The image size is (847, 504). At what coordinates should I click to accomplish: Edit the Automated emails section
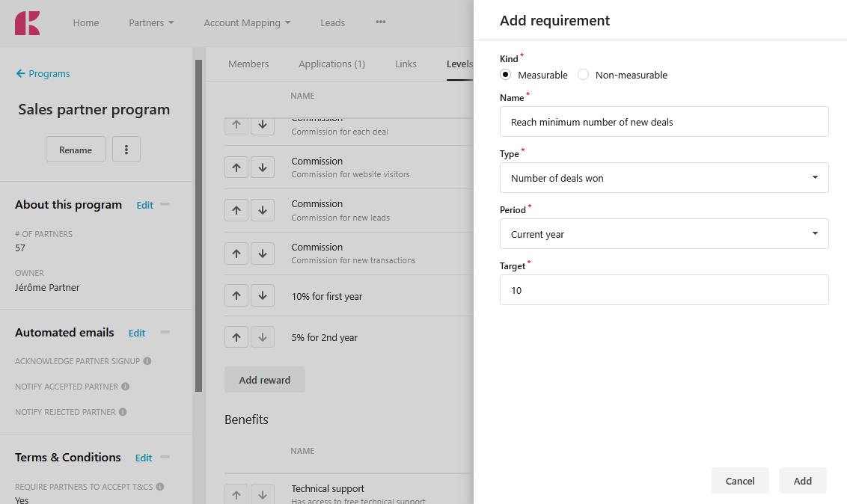coord(137,333)
